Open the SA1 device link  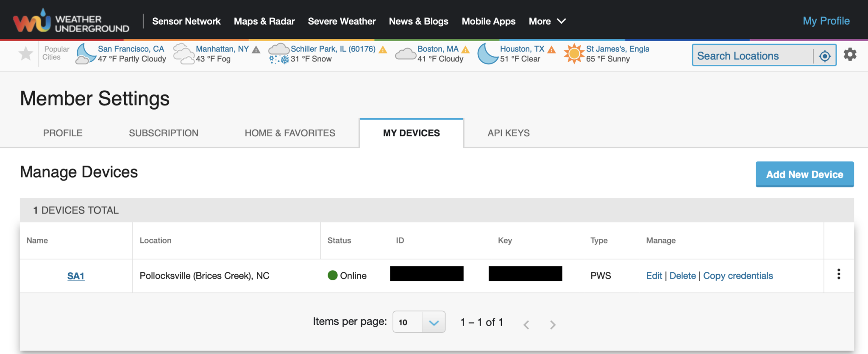point(76,276)
